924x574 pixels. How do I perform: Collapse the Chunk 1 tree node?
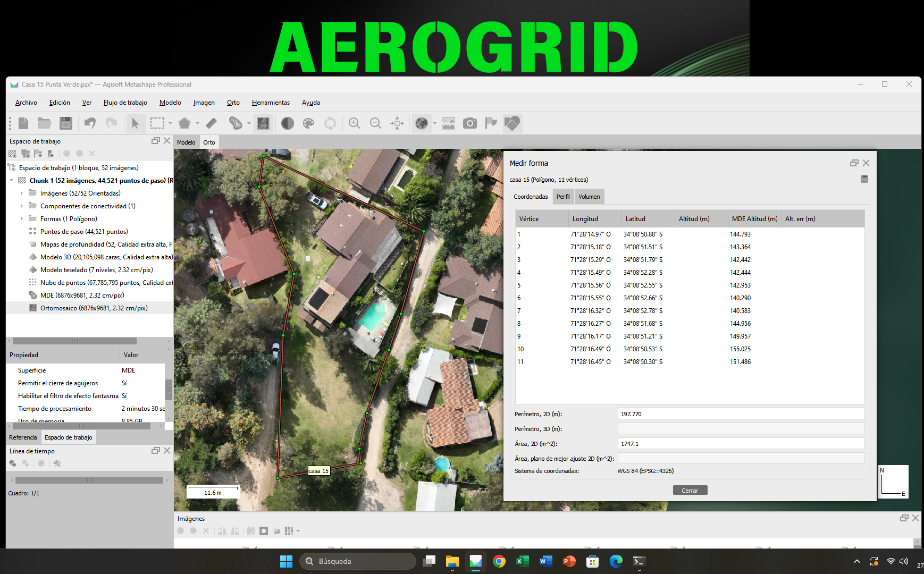pos(12,181)
